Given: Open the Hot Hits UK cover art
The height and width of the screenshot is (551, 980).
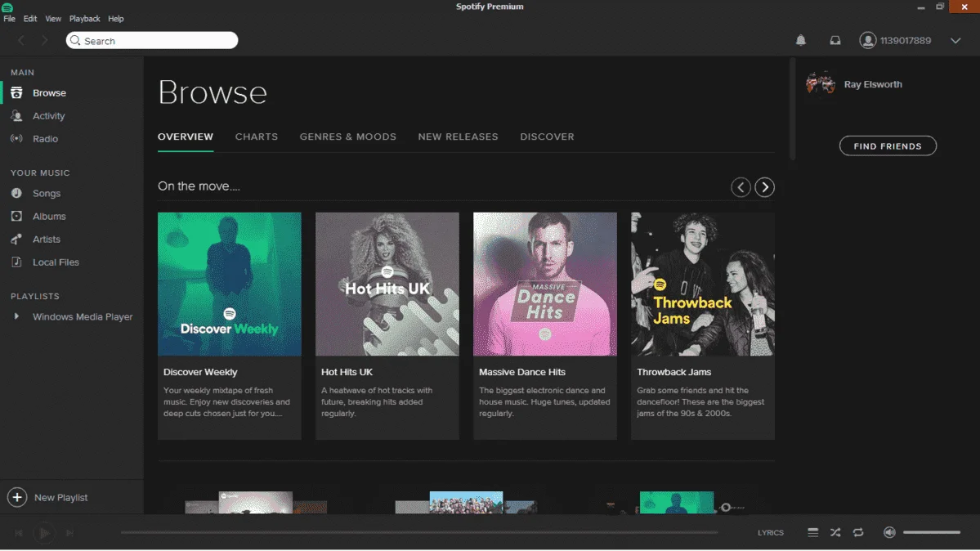Looking at the screenshot, I should tap(387, 284).
